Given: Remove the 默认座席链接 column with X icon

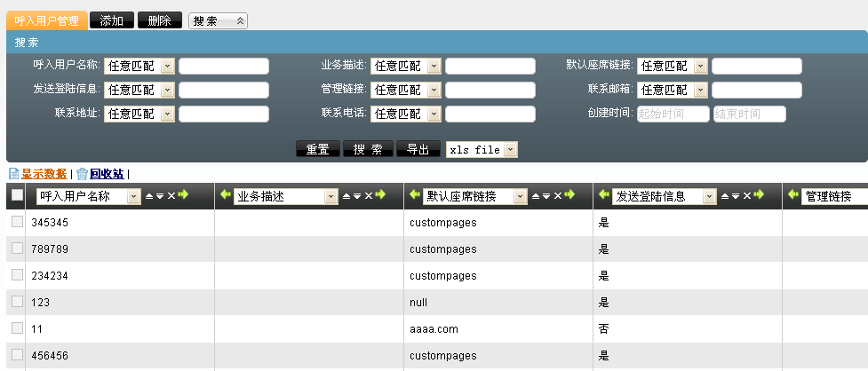Looking at the screenshot, I should (x=558, y=196).
